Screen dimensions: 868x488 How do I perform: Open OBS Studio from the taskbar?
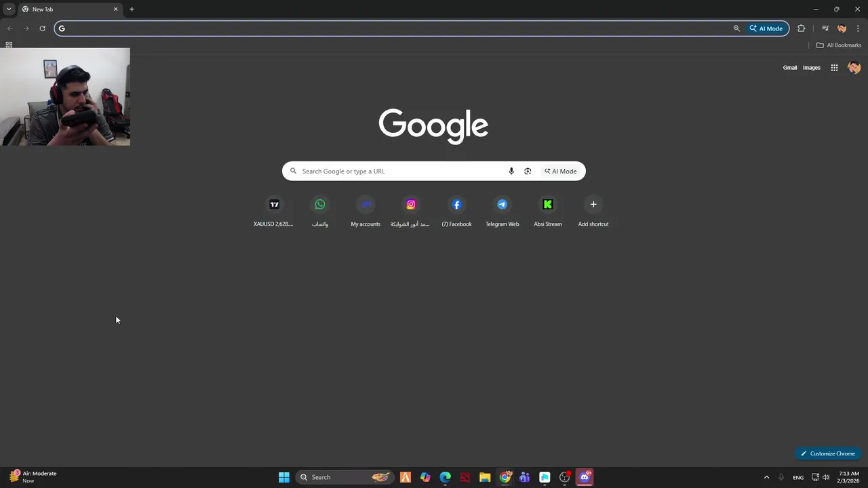pyautogui.click(x=565, y=477)
